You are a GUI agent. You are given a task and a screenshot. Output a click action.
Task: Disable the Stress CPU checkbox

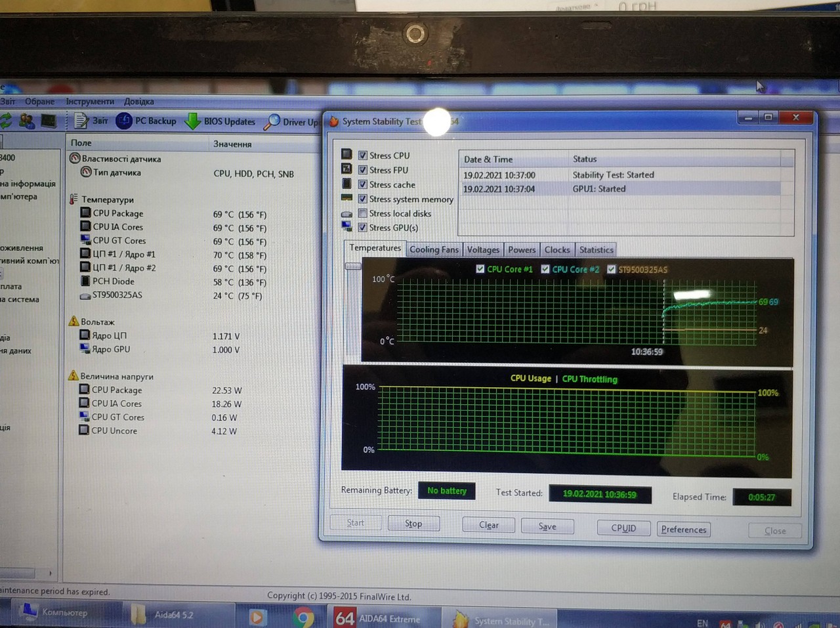pyautogui.click(x=362, y=156)
